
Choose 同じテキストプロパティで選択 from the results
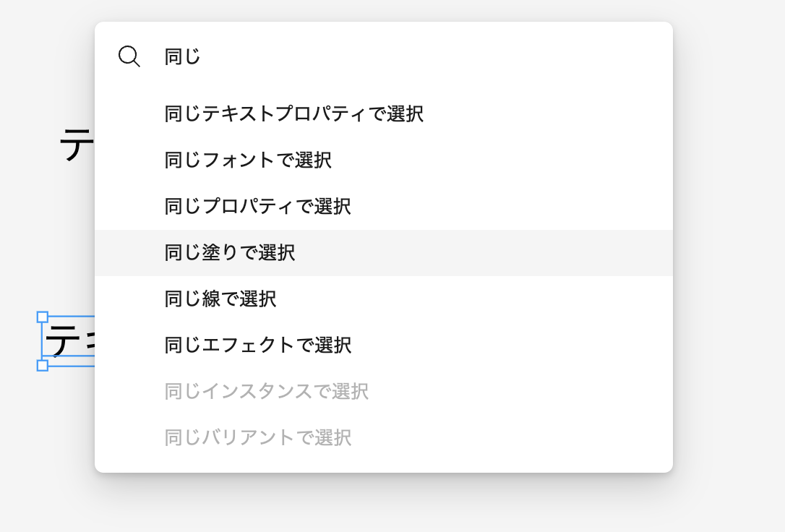384,114
